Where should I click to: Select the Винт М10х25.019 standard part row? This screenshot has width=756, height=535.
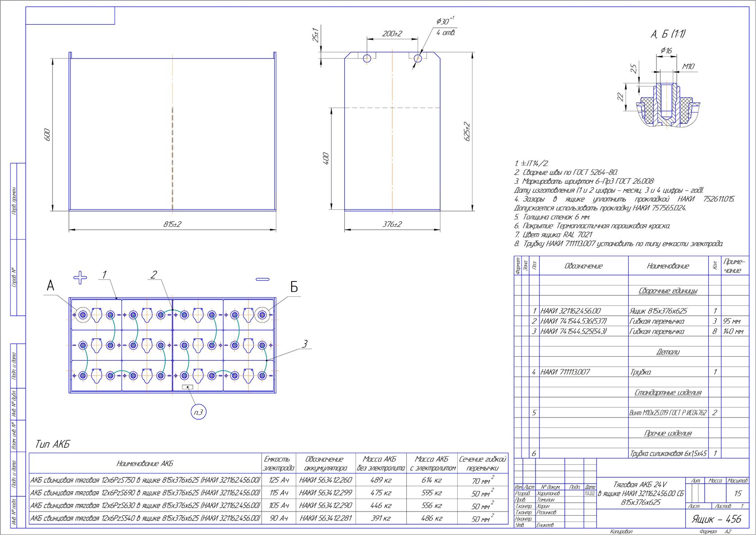point(632,412)
